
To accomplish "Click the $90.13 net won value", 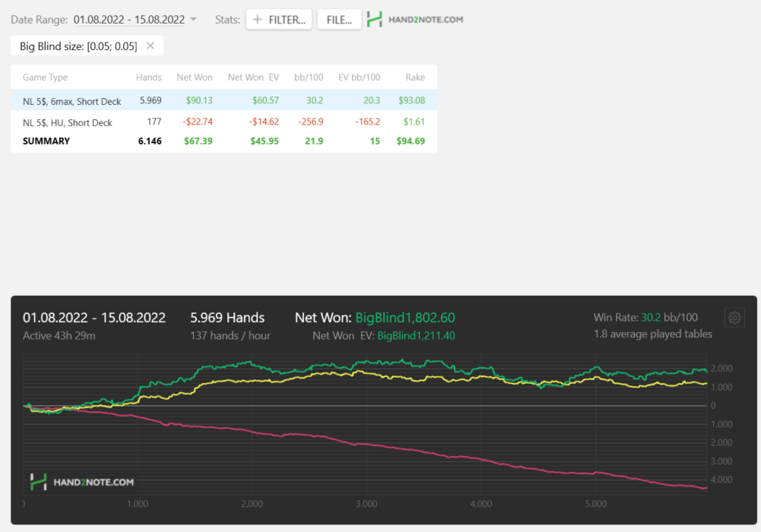I will pos(199,100).
